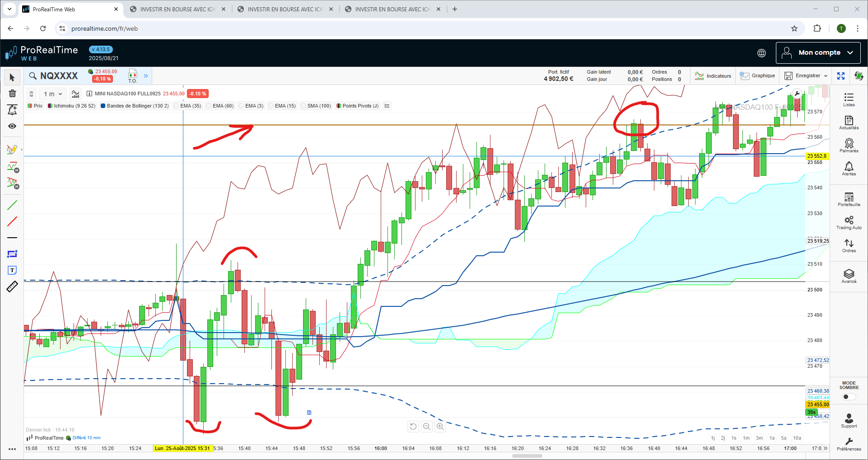Pick the text annotation tool
The image size is (868, 460).
click(x=12, y=270)
